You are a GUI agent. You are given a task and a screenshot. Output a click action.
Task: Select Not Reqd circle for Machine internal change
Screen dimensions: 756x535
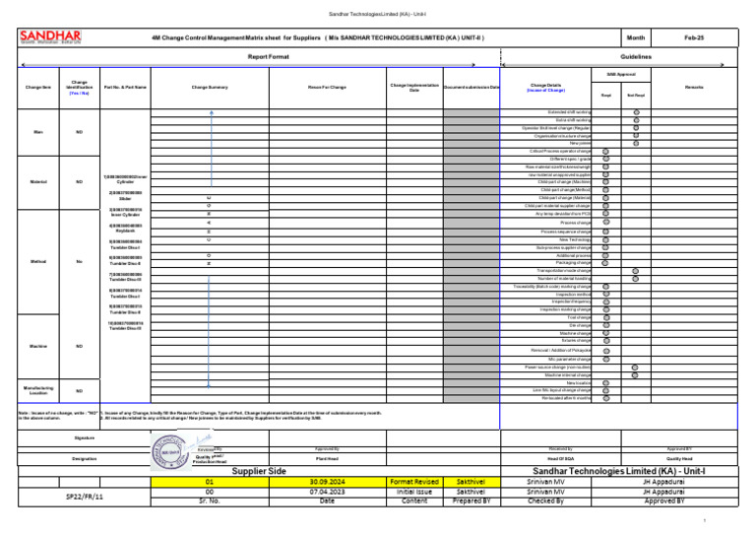[635, 375]
